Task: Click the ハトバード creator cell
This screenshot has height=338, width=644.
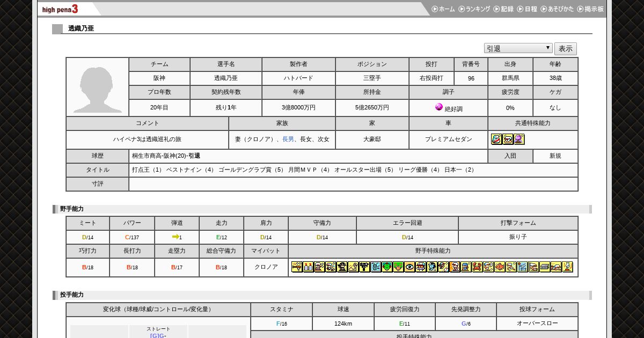Action: pos(298,78)
